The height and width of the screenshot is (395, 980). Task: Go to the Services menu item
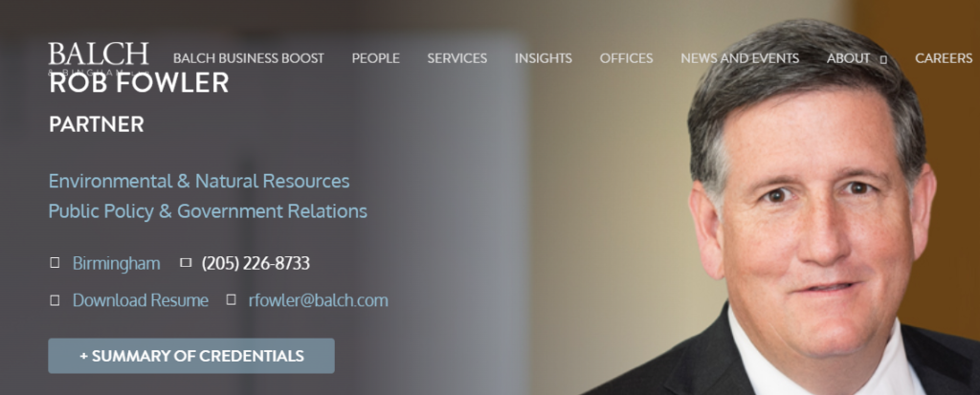pyautogui.click(x=457, y=58)
